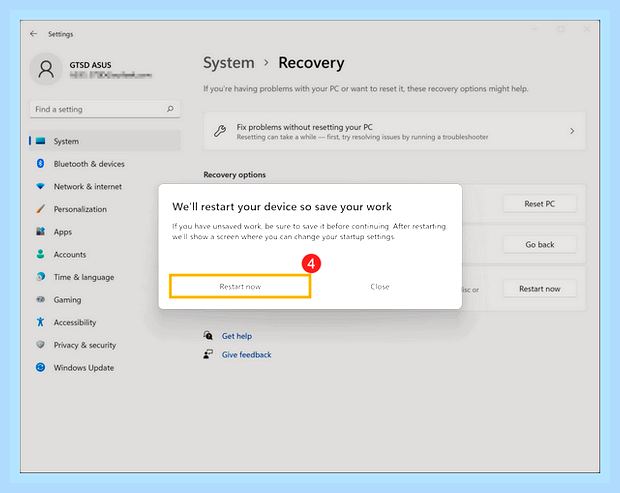Click the Accessibility figure icon
The image size is (620, 493).
pyautogui.click(x=40, y=322)
